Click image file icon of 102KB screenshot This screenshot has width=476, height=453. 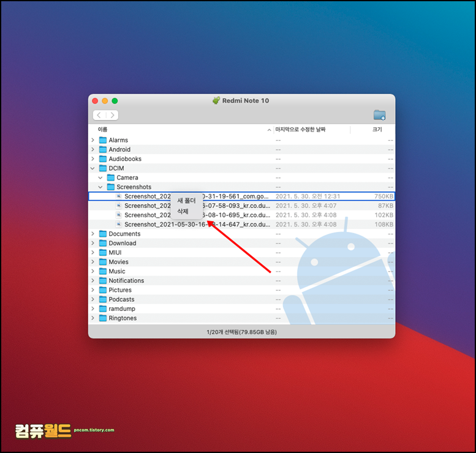pos(119,215)
